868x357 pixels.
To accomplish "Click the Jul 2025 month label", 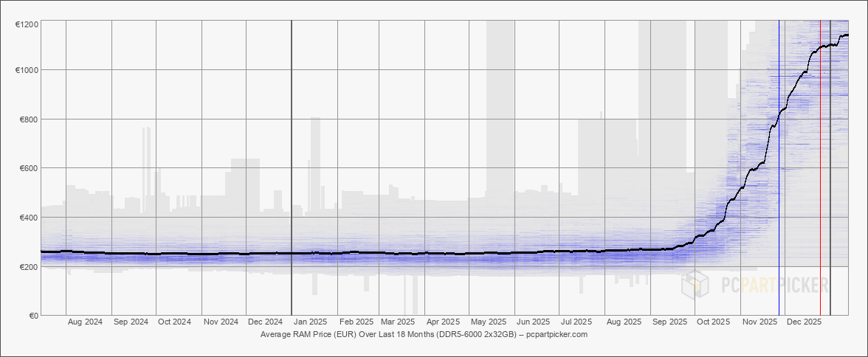I will point(576,322).
